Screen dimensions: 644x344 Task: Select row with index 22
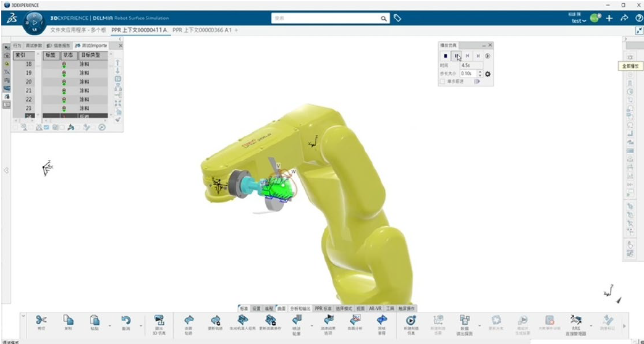coord(61,100)
